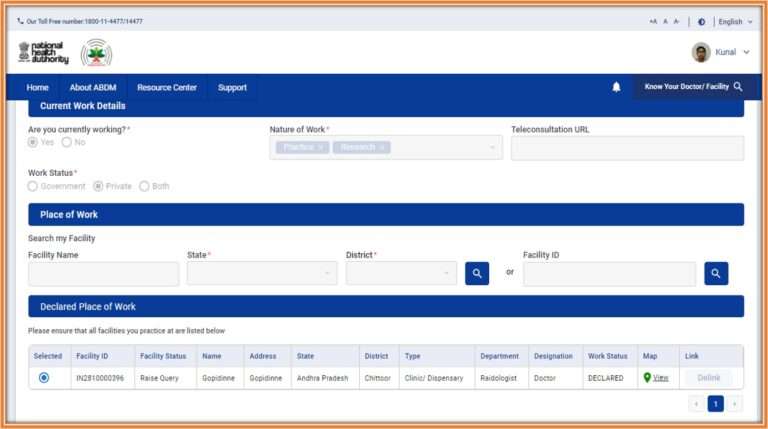
Task: Select the IN2810000396 facility row radio
Action: pyautogui.click(x=44, y=378)
